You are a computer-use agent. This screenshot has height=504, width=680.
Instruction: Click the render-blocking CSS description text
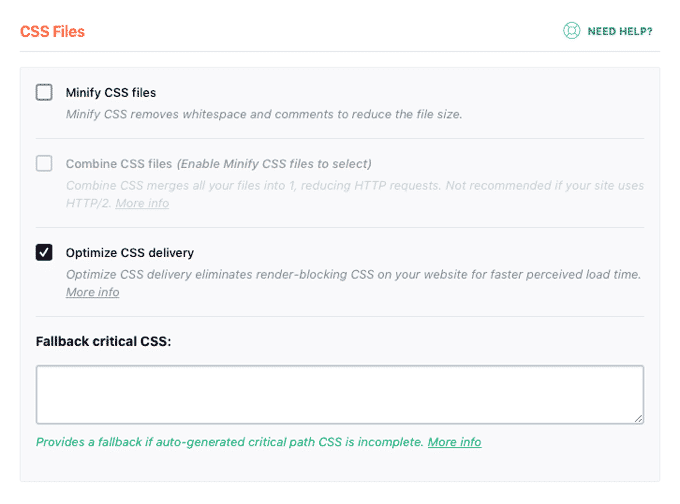353,274
